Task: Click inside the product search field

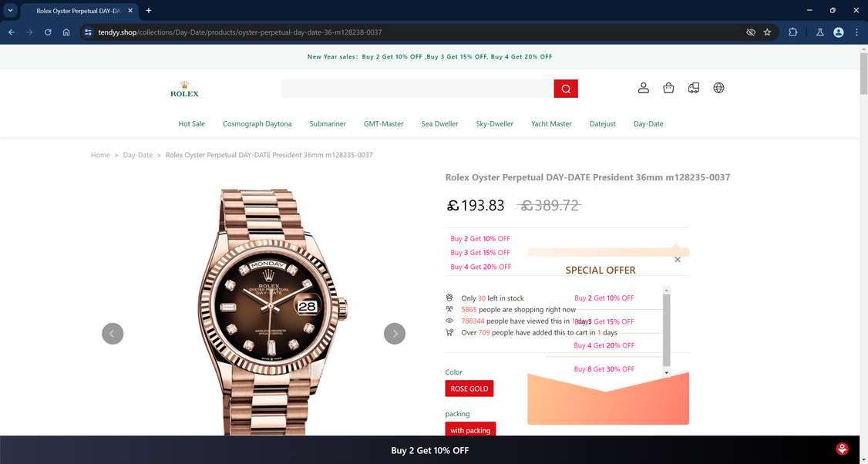Action: coord(417,89)
